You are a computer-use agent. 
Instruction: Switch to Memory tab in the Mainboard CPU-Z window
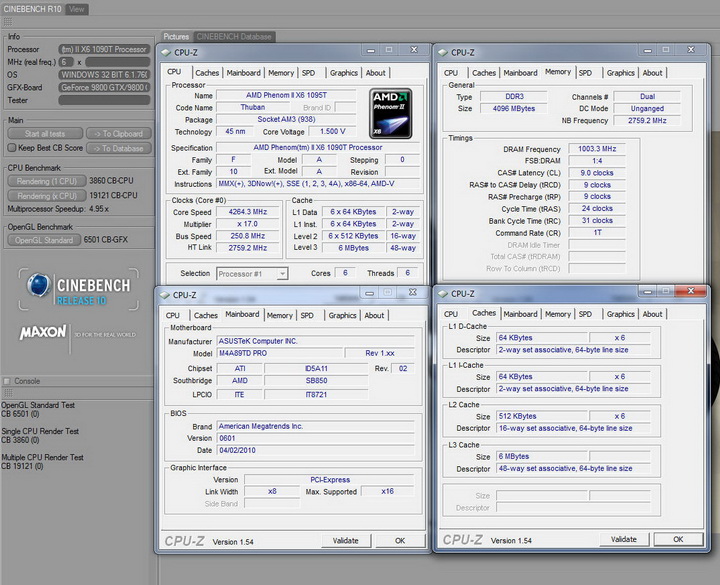(x=280, y=315)
